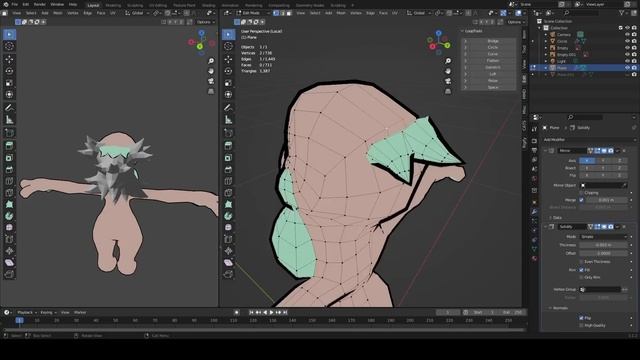Open the Mesh menu in right viewport header
The height and width of the screenshot is (360, 640).
pyautogui.click(x=341, y=13)
